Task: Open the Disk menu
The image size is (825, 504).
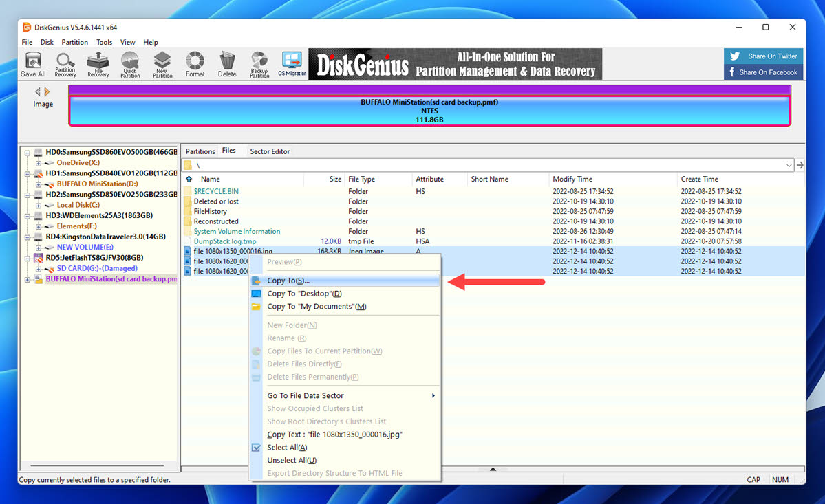Action: coord(47,42)
